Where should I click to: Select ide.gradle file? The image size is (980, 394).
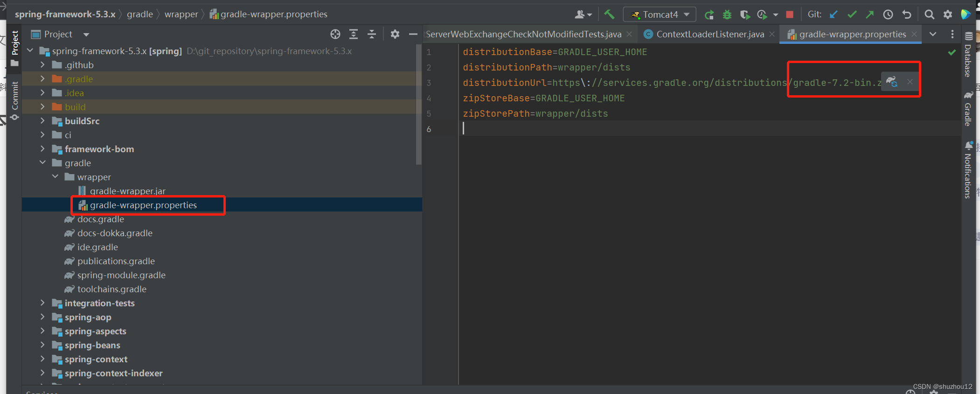click(x=97, y=247)
